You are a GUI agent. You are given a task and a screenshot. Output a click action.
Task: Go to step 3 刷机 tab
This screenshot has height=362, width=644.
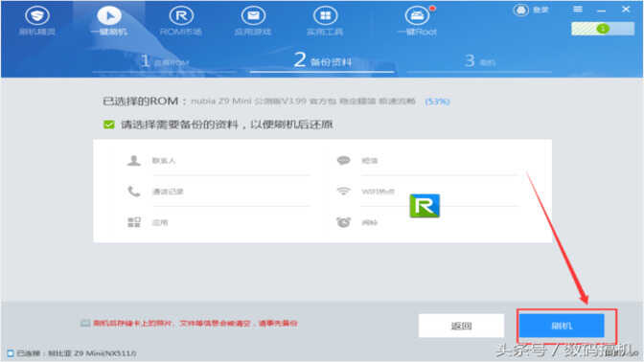pos(480,61)
